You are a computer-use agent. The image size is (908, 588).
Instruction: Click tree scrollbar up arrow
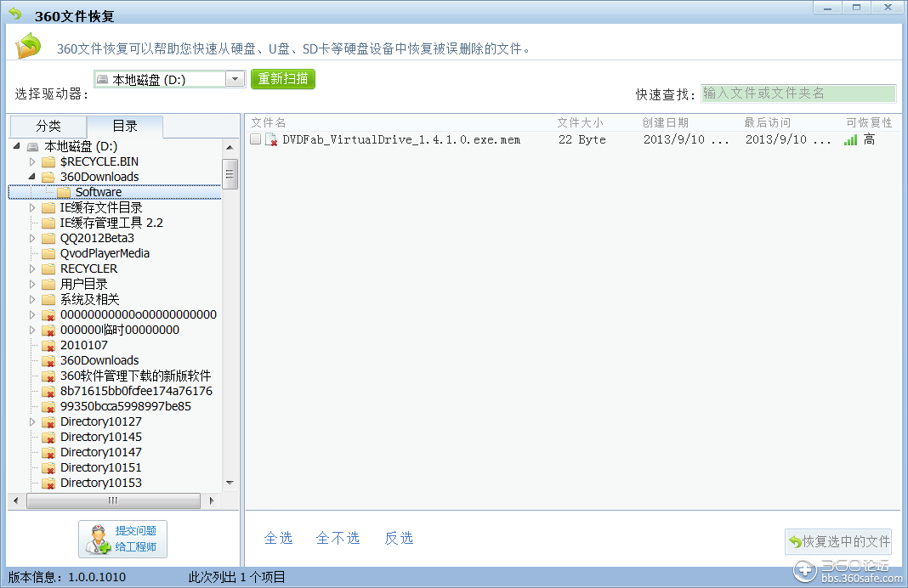click(x=230, y=148)
